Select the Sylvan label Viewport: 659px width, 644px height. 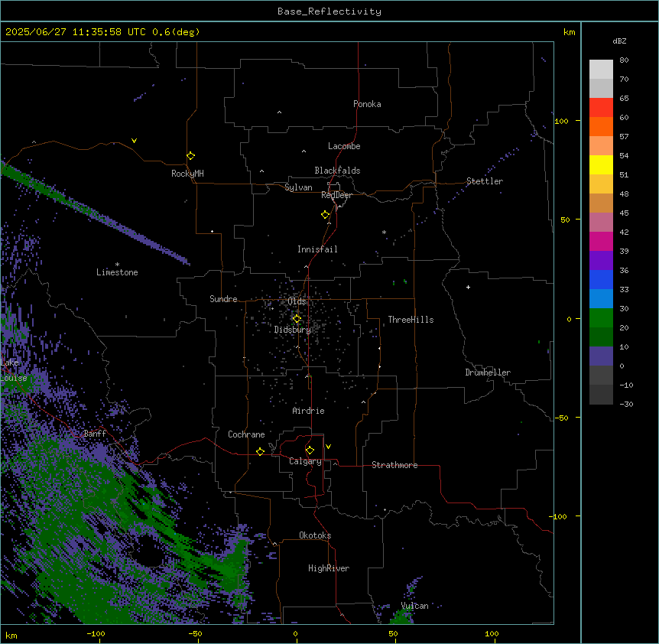pyautogui.click(x=298, y=187)
